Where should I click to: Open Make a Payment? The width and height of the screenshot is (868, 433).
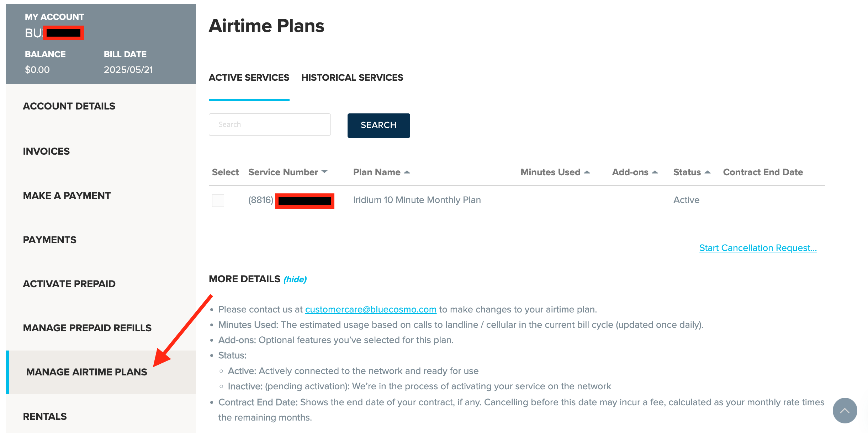click(67, 196)
